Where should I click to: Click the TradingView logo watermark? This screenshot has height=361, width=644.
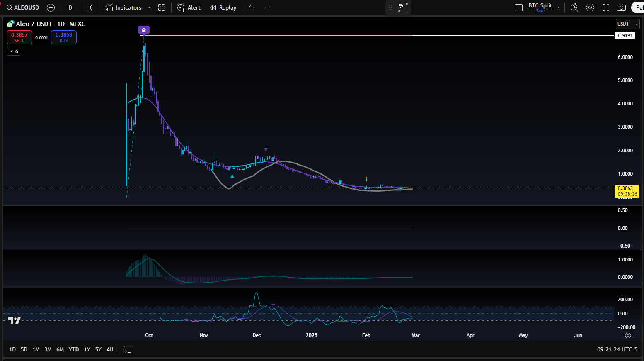click(x=15, y=320)
